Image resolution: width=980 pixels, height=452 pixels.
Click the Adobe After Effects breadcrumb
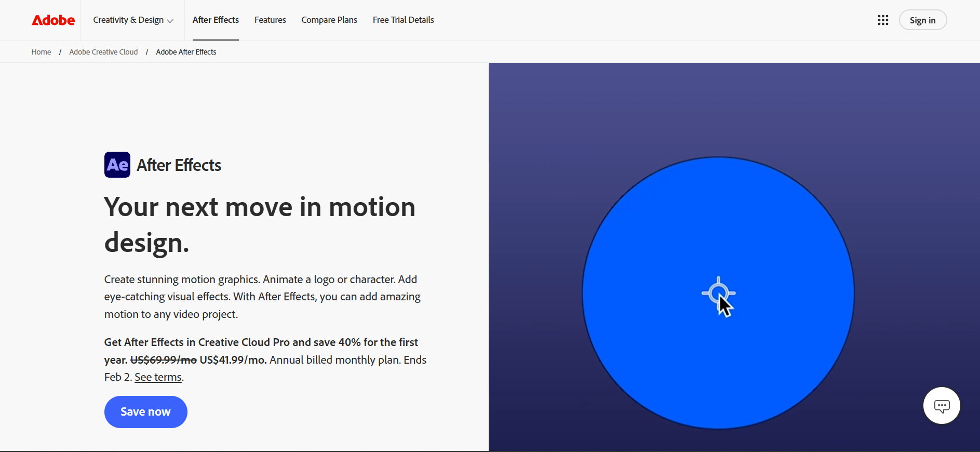[x=186, y=52]
